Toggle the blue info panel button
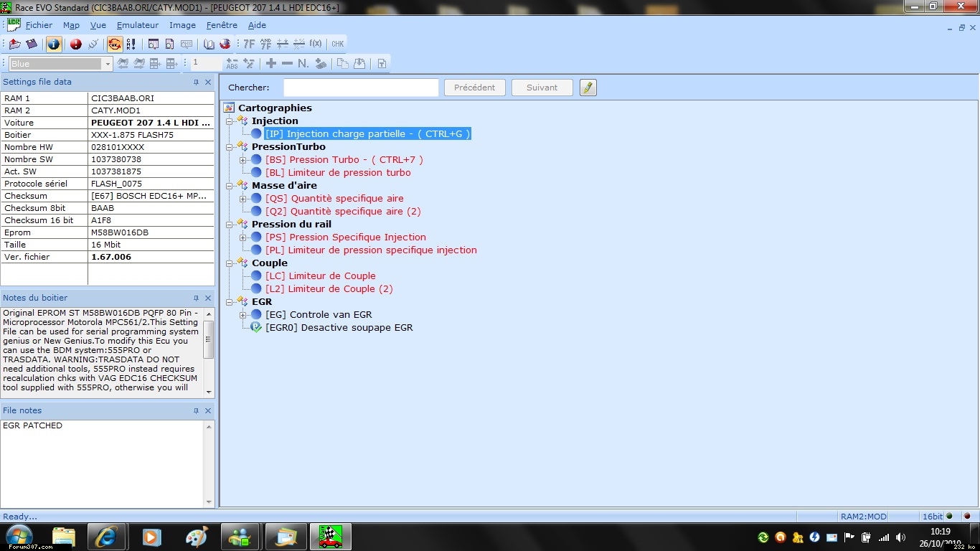Viewport: 980px width, 551px height. tap(54, 44)
